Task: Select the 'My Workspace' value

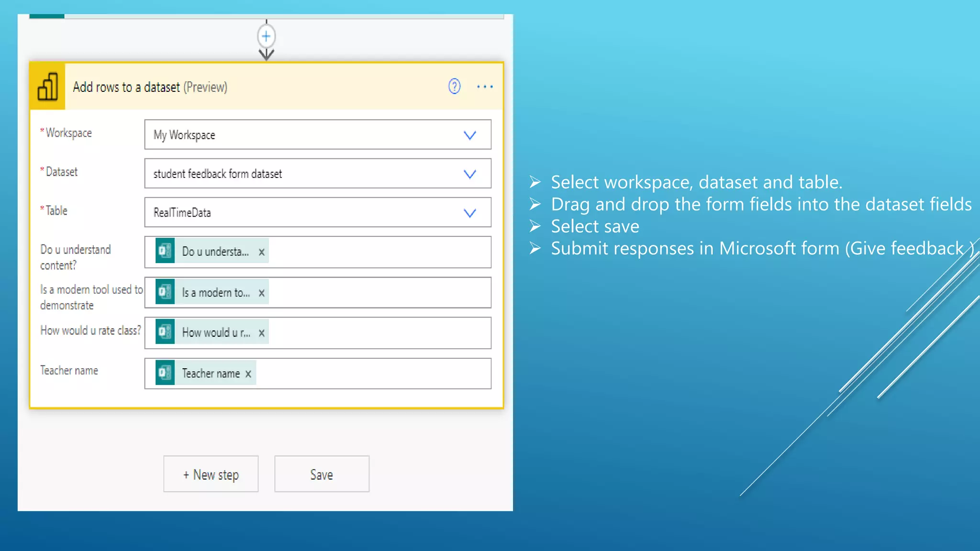Action: pos(184,135)
